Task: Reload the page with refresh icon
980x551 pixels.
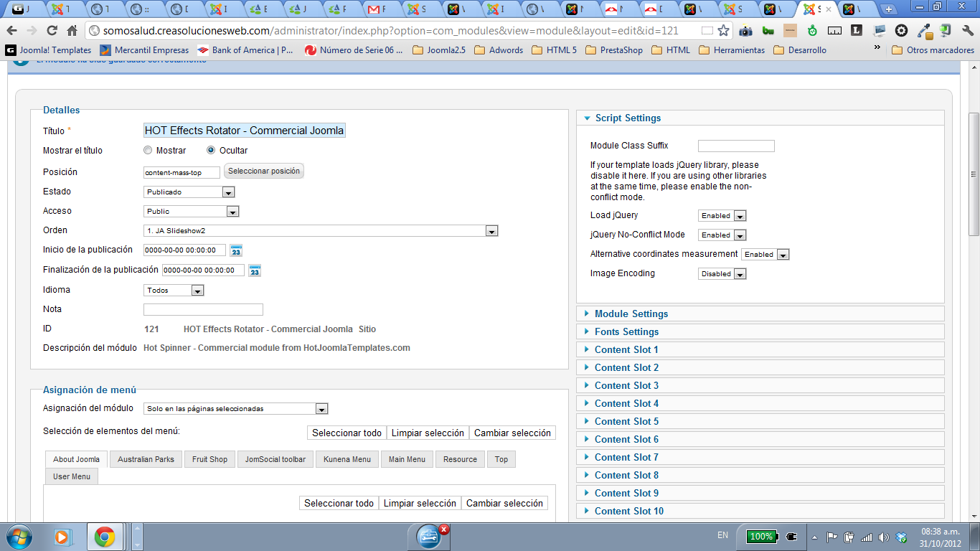Action: pos(52,31)
